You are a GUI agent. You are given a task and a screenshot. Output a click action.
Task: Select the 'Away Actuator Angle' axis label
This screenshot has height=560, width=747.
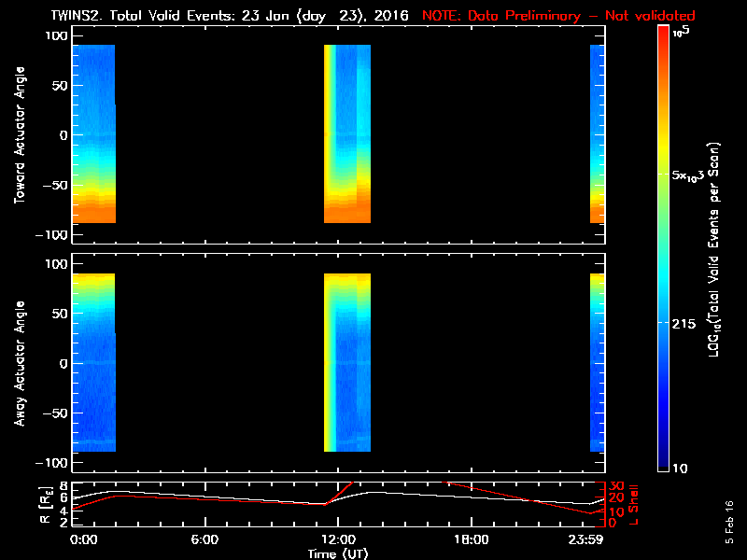(x=20, y=363)
